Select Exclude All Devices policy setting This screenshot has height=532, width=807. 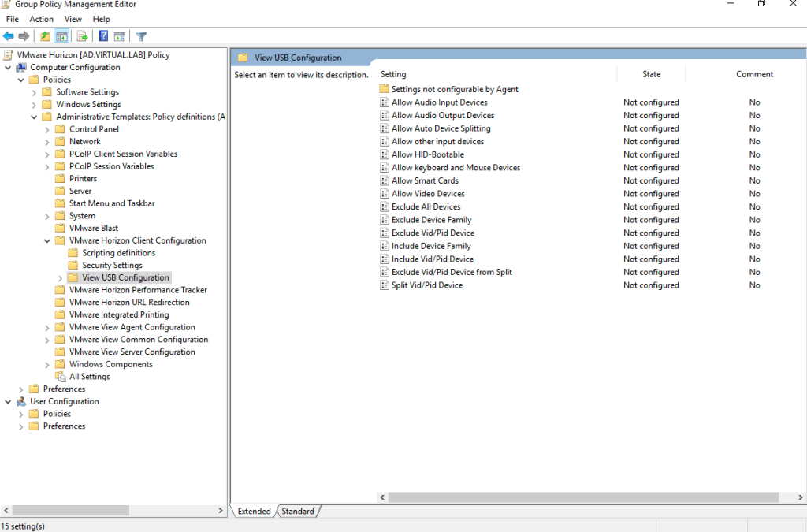(426, 207)
